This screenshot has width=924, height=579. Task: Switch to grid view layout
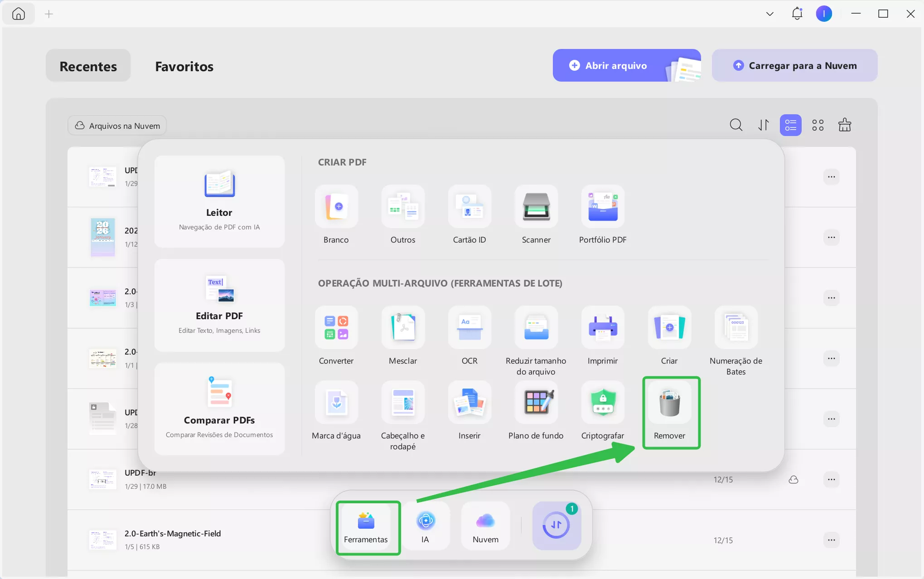[x=818, y=125]
